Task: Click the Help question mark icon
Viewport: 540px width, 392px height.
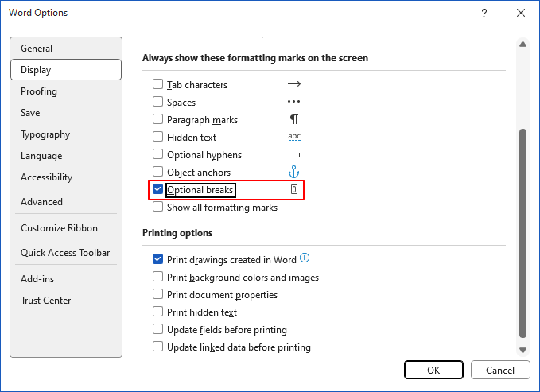Action: 484,13
